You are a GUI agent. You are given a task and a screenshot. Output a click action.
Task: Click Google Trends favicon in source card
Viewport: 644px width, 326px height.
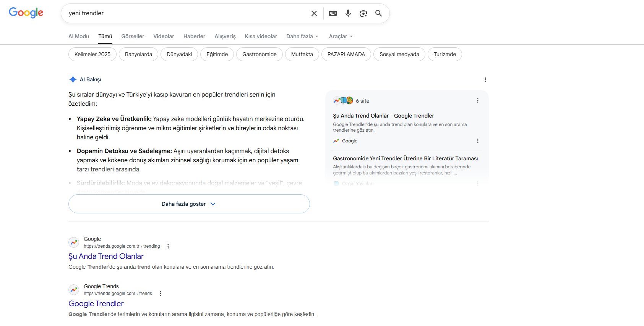pos(336,141)
